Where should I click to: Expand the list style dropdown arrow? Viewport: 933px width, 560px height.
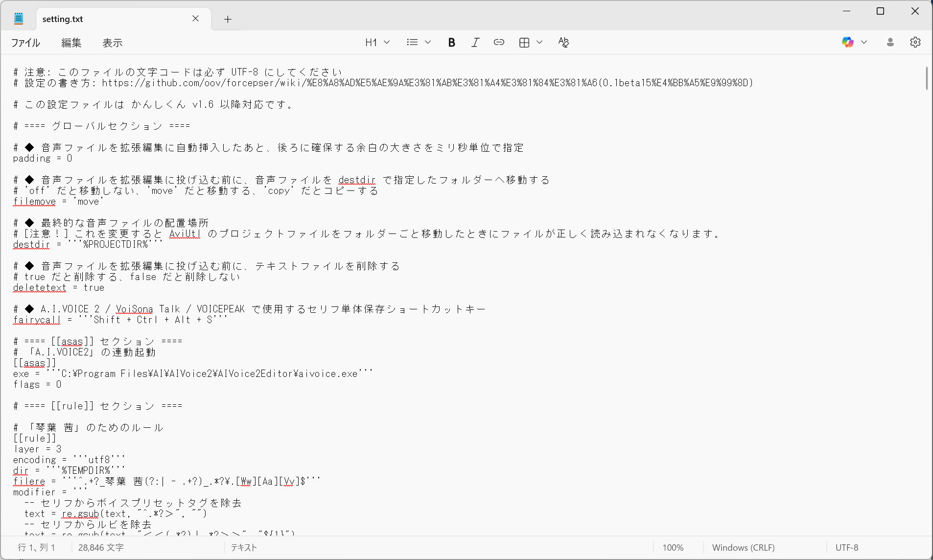[428, 43]
